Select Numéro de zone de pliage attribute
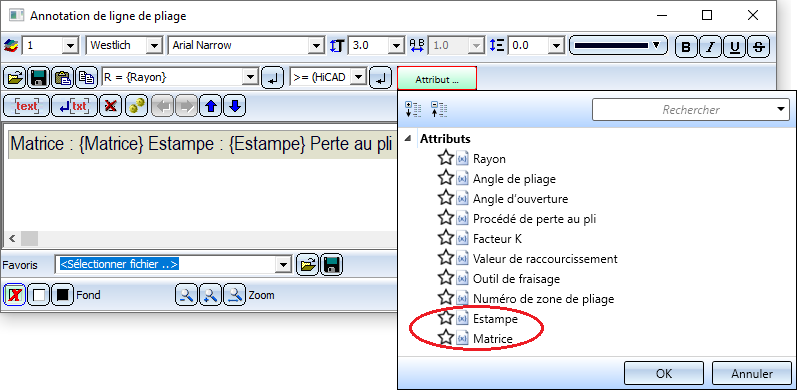This screenshot has height=390, width=797. [x=543, y=298]
